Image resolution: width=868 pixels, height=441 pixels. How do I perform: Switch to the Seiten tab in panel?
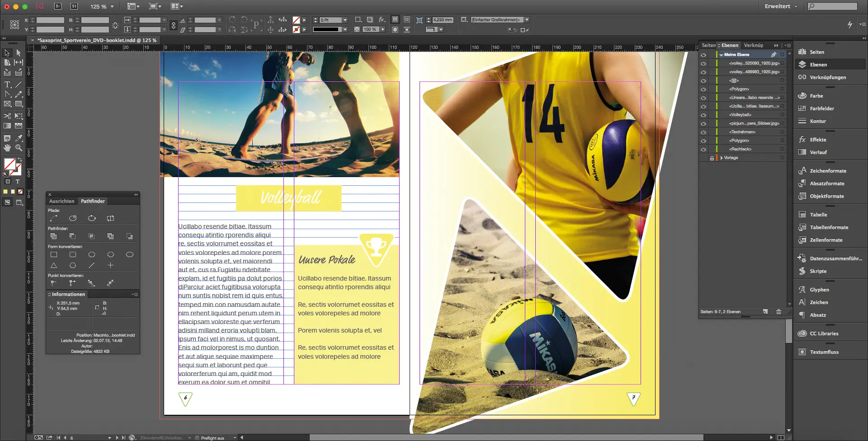click(x=708, y=45)
